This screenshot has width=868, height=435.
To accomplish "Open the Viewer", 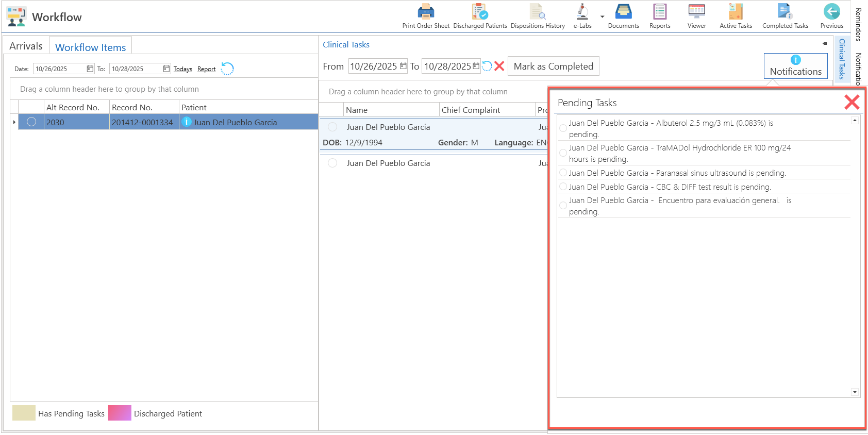I will (x=696, y=16).
